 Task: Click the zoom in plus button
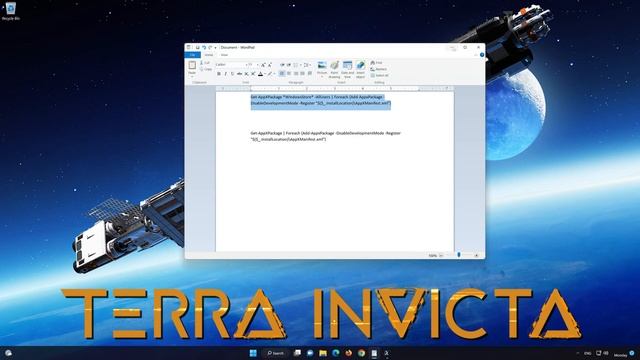tap(476, 256)
